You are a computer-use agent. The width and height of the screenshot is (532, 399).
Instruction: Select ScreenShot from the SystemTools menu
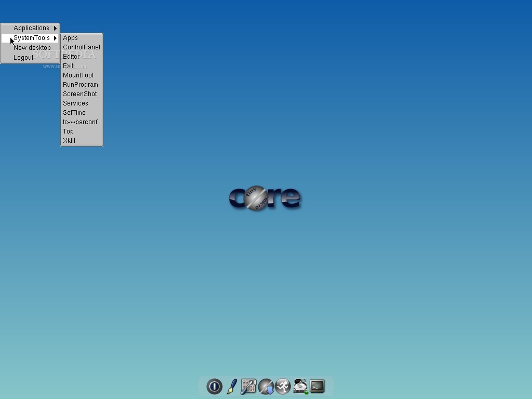tap(79, 94)
